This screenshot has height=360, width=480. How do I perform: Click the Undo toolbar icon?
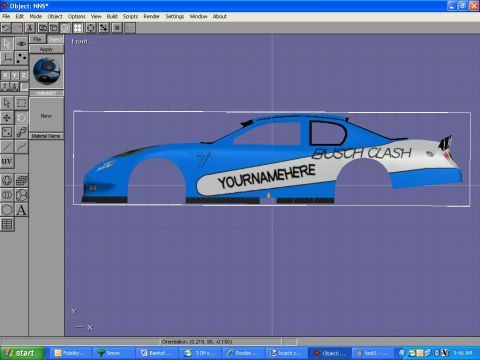(x=6, y=28)
